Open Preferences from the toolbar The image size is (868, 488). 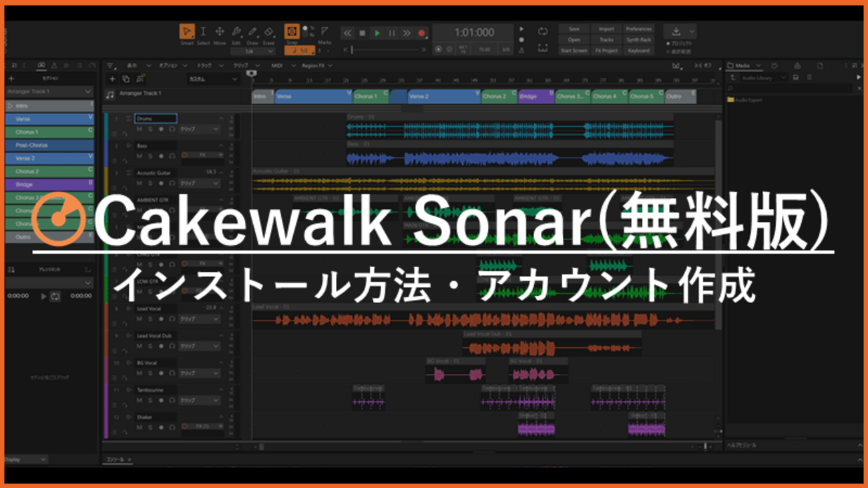[x=640, y=29]
